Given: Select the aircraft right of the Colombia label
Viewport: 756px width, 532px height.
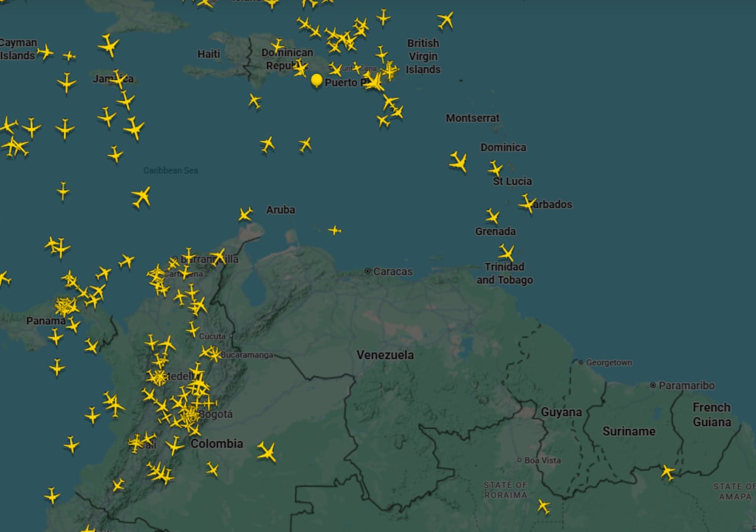Looking at the screenshot, I should coord(266,451).
